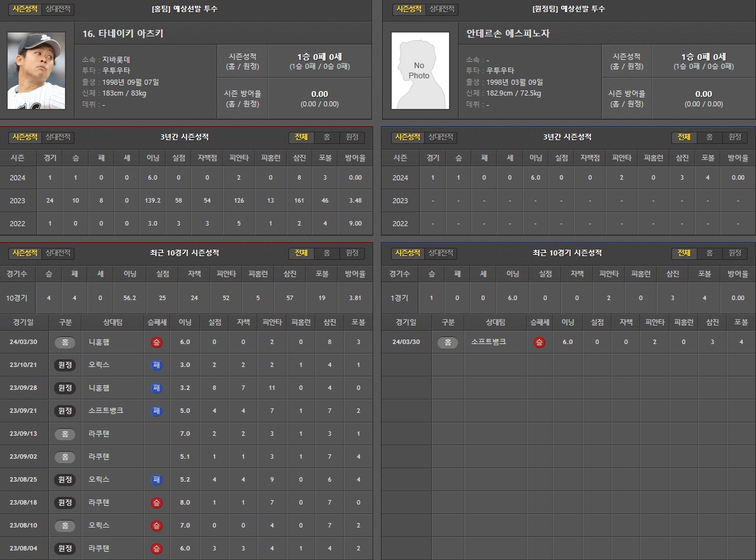
Task: Toggle 홈 filter in home 3년간 시즌성적
Action: [327, 138]
